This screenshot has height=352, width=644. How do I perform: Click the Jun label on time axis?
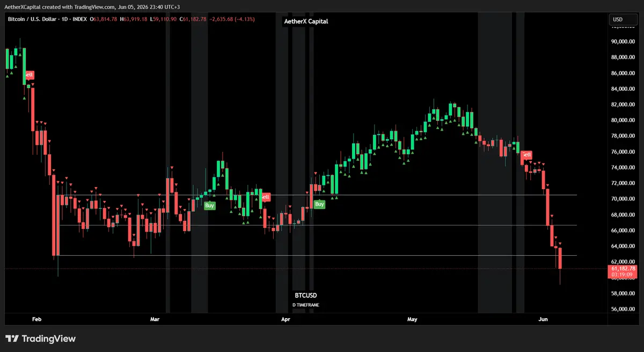coord(543,319)
